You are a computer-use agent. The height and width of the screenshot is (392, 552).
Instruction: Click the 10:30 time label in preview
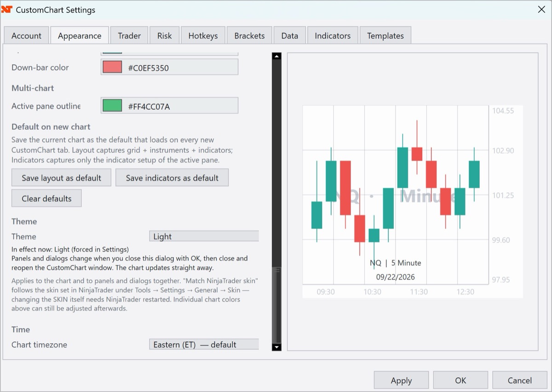click(x=372, y=292)
